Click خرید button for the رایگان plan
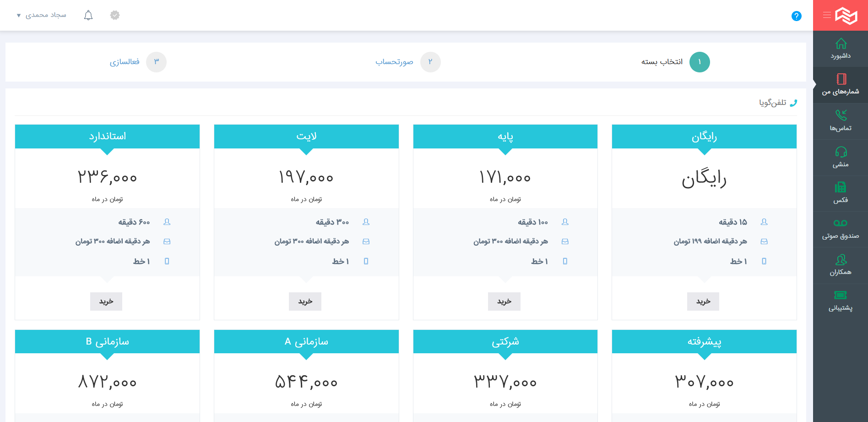Image resolution: width=868 pixels, height=422 pixels. [x=703, y=301]
